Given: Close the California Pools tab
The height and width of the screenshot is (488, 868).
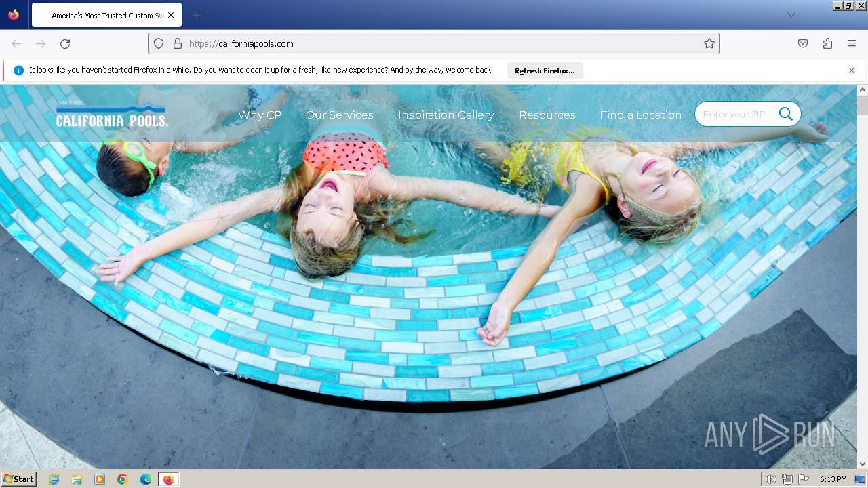Looking at the screenshot, I should pyautogui.click(x=171, y=15).
